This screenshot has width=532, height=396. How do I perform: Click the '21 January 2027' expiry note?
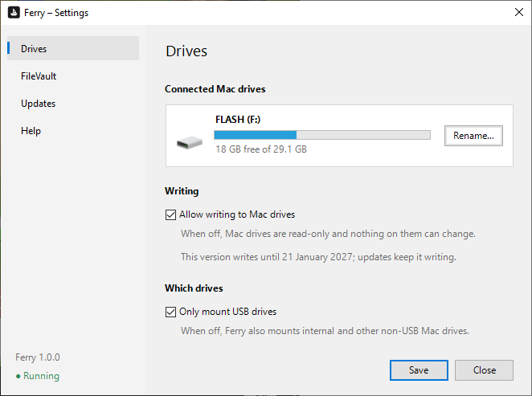[318, 257]
